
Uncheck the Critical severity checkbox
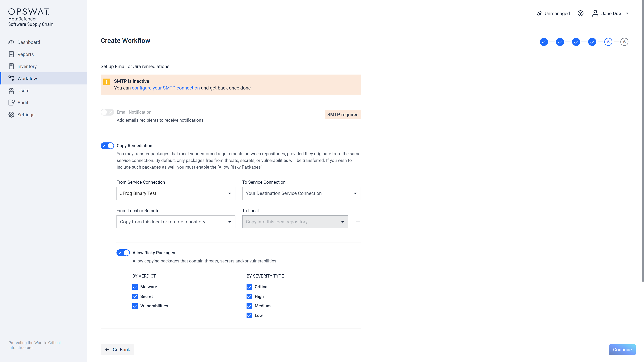pyautogui.click(x=249, y=287)
